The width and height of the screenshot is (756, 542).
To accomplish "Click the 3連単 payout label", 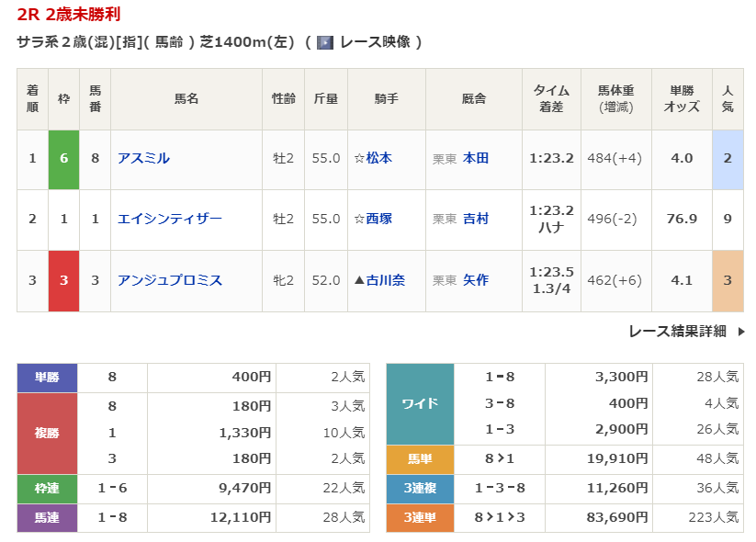I will point(420,518).
